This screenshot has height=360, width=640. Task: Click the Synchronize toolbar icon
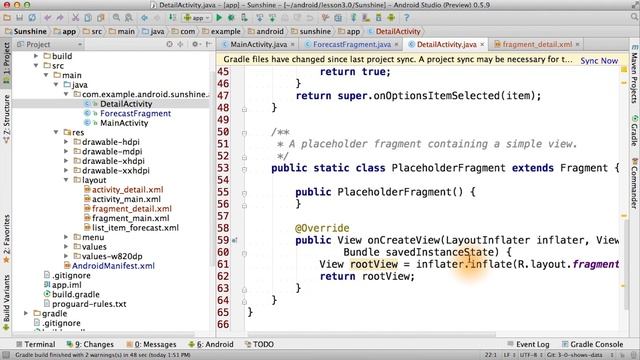point(32,18)
